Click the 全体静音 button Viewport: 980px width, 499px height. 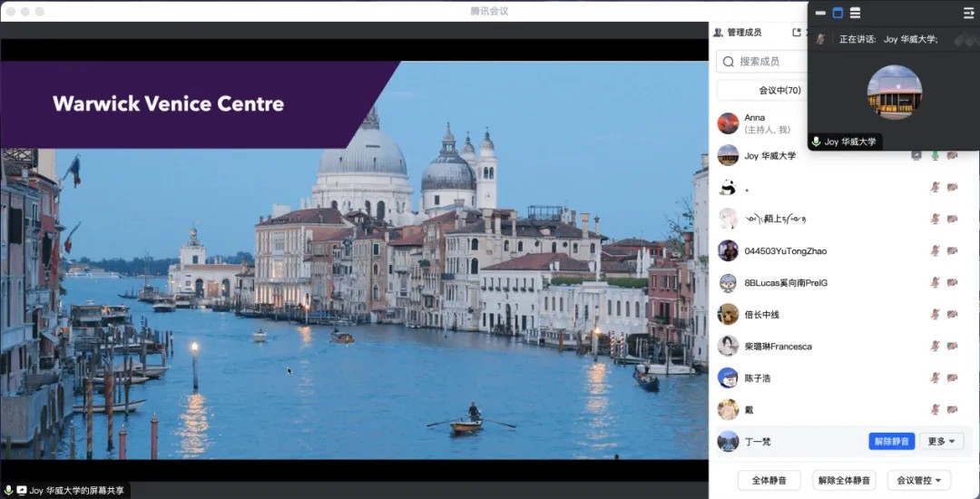pos(769,480)
